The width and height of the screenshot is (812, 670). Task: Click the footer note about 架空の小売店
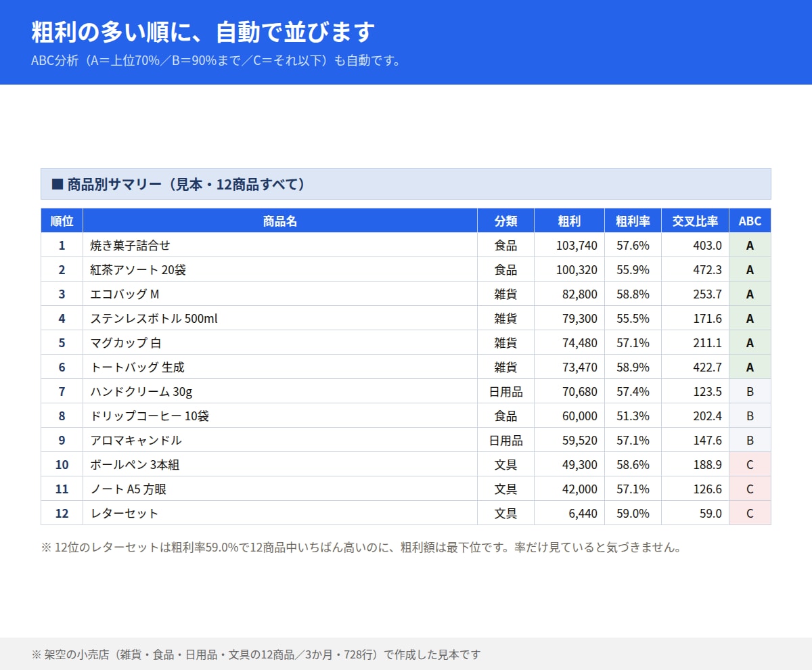pyautogui.click(x=256, y=654)
